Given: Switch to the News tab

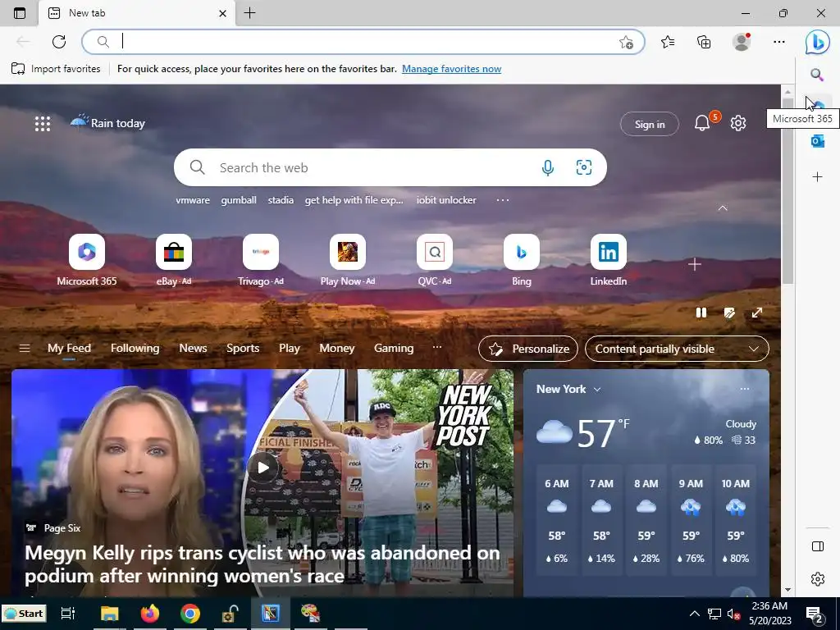Looking at the screenshot, I should click(x=193, y=348).
